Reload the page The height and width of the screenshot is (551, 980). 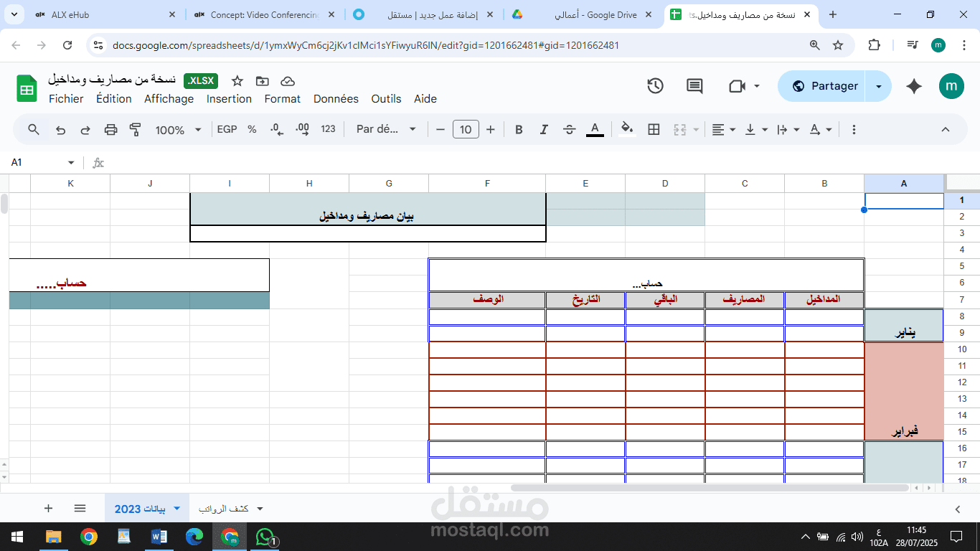[67, 45]
